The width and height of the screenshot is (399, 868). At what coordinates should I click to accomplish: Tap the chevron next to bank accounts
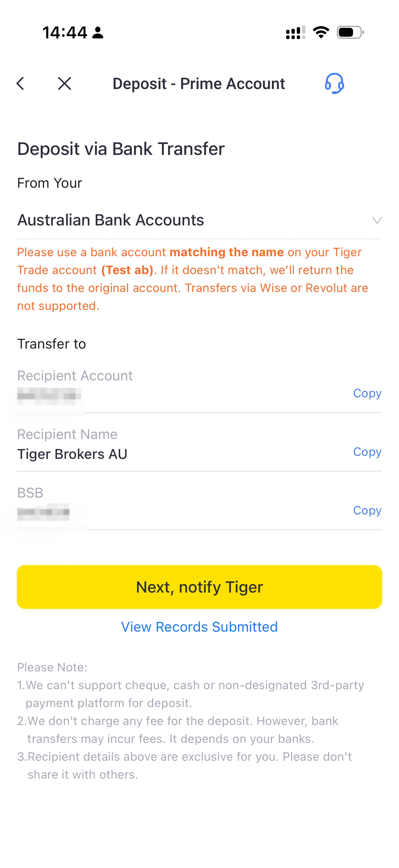coord(377,220)
